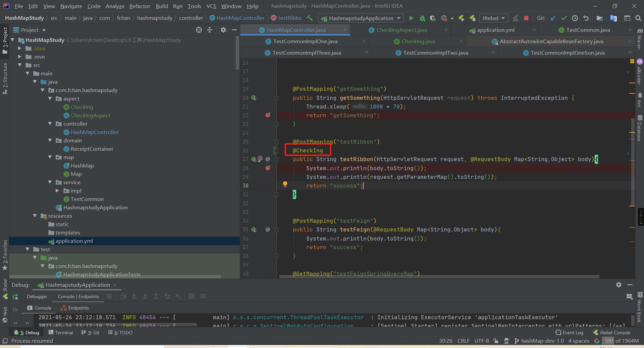Click the Debug with JRebel rocket icon
Image resolution: width=644 pixels, height=348 pixels.
(472, 18)
